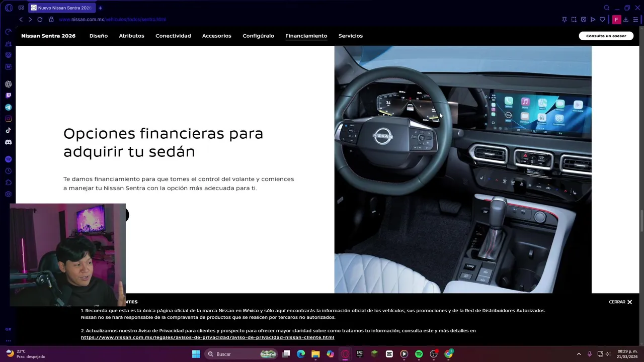Image resolution: width=644 pixels, height=362 pixels.
Task: Go forward to next page
Action: (x=30, y=20)
